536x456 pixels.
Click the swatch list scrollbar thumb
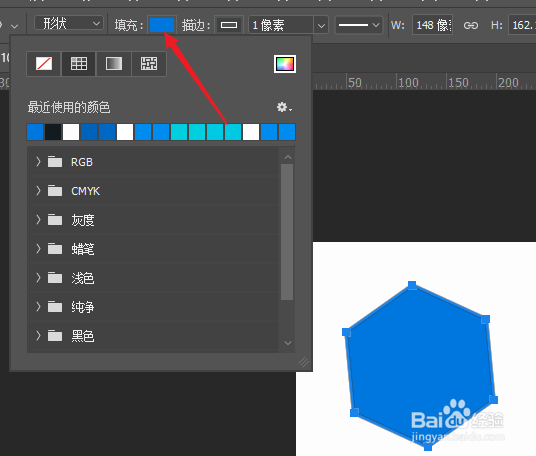pyautogui.click(x=287, y=232)
